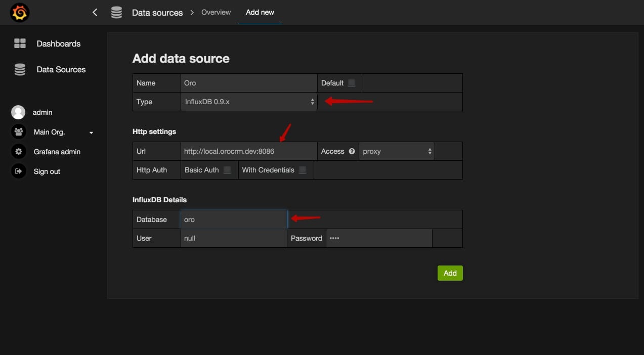644x355 pixels.
Task: Open the Grafana logo menu
Action: (x=20, y=13)
